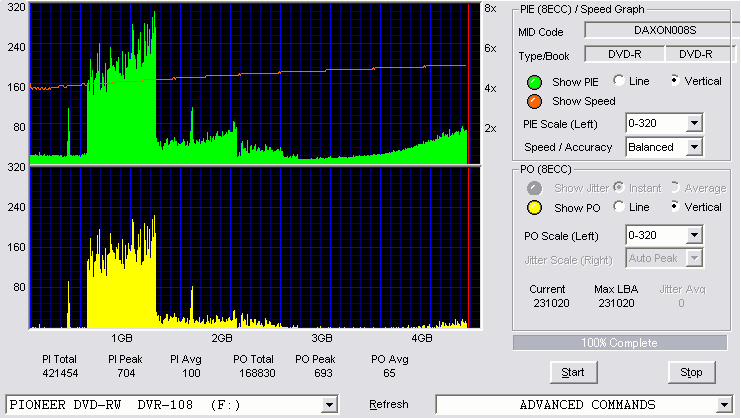741x418 pixels.
Task: Open the PO Scale (Left) dropdown
Action: pos(694,235)
